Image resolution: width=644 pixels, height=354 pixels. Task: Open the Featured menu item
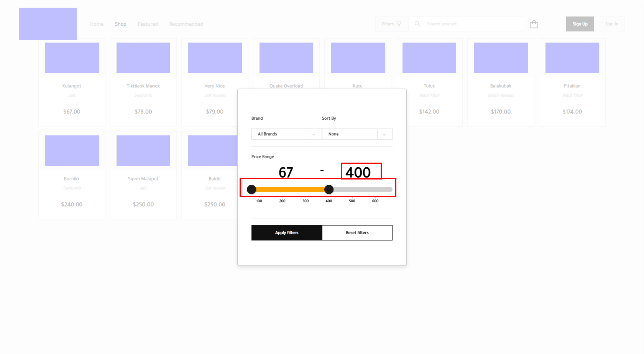click(x=148, y=24)
